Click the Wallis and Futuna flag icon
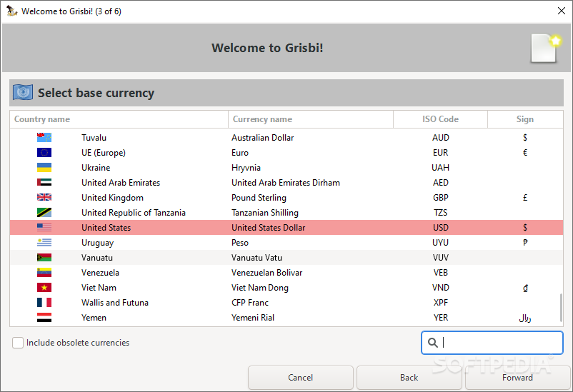573x392 pixels. coord(44,302)
